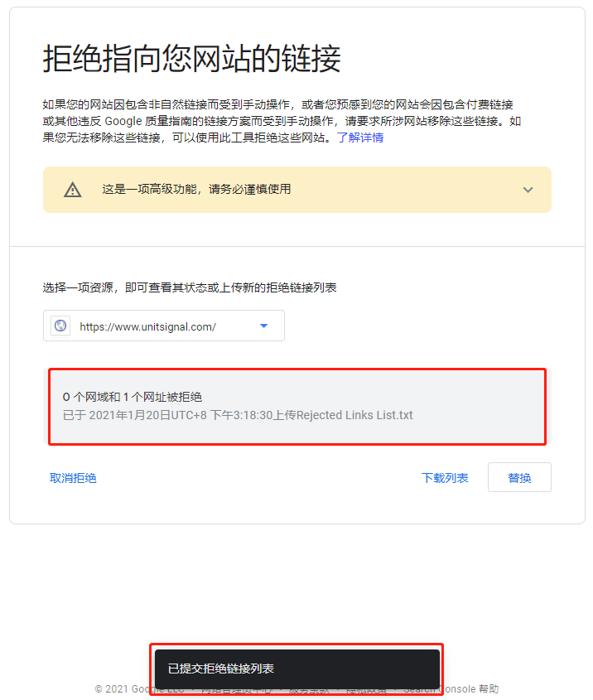Click 取消拒绝 to cancel disavowals
Viewport: 593px width, 700px height.
click(x=73, y=478)
